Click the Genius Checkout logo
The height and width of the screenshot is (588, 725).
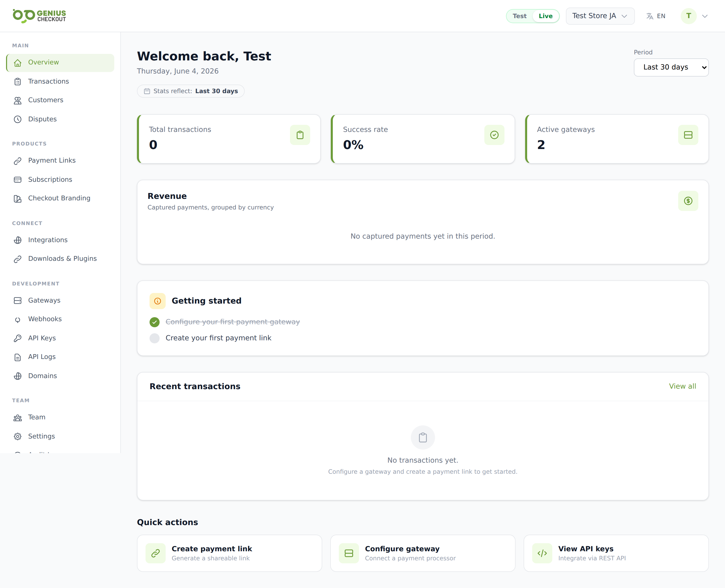point(39,16)
